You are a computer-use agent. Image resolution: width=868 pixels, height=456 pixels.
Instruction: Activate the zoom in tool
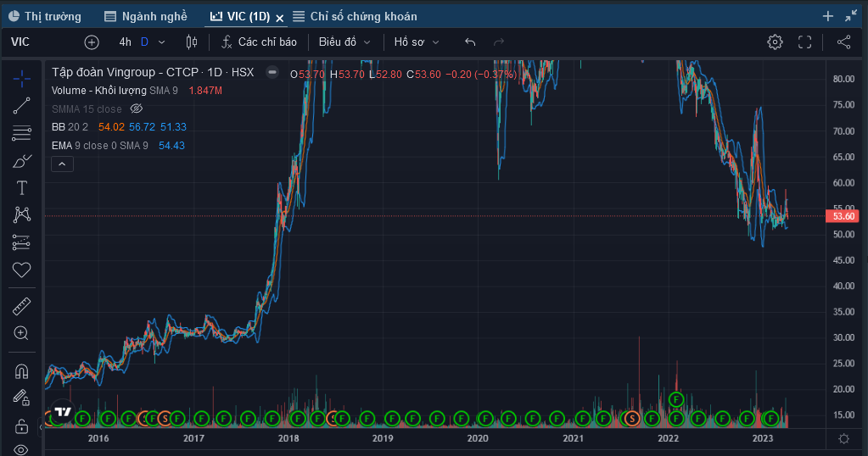click(21, 333)
